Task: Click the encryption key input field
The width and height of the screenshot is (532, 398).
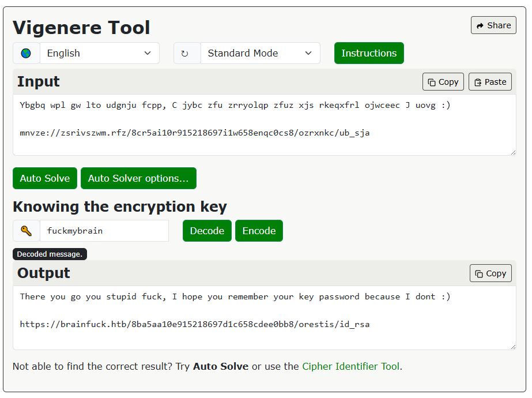Action: coord(104,231)
